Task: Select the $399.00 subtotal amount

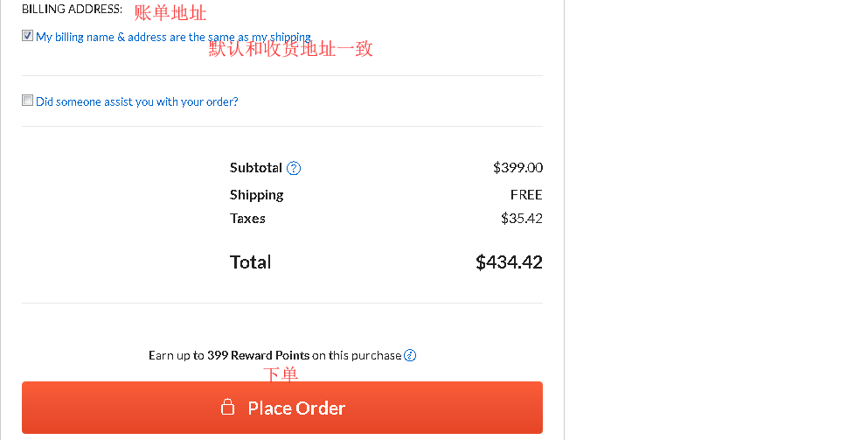Action: click(x=517, y=167)
